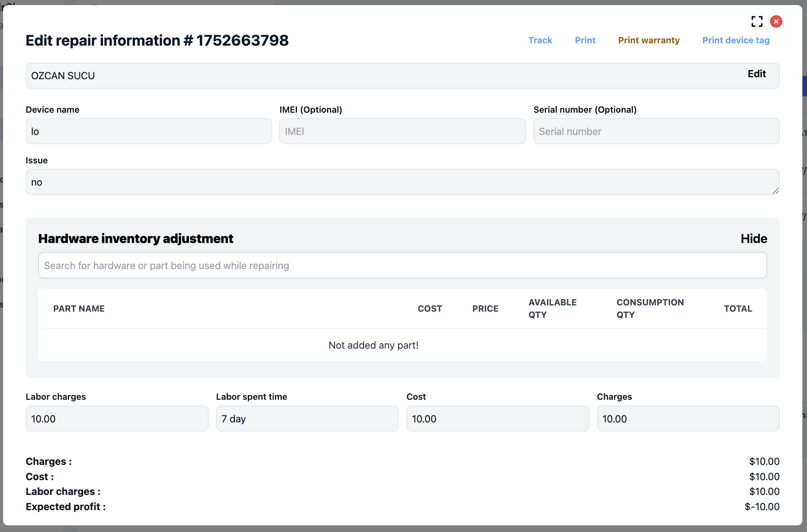807x532 pixels.
Task: Select the Labor charges input
Action: pos(117,419)
